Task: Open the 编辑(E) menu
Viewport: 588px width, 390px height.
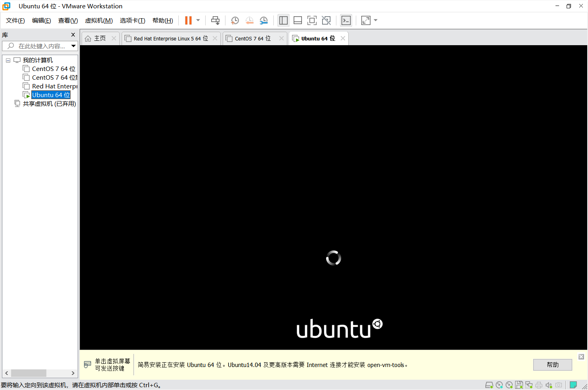Action: tap(42, 21)
